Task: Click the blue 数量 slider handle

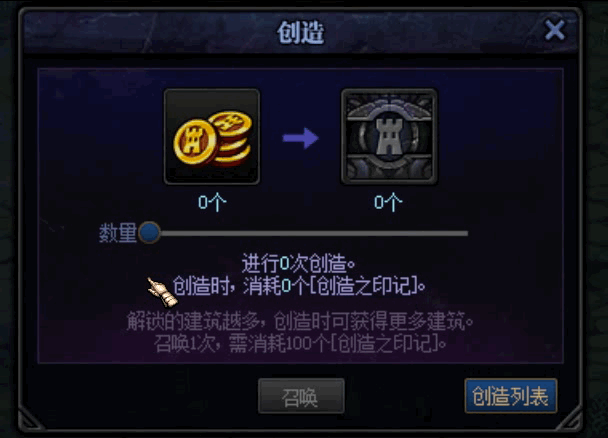Action: (x=149, y=233)
